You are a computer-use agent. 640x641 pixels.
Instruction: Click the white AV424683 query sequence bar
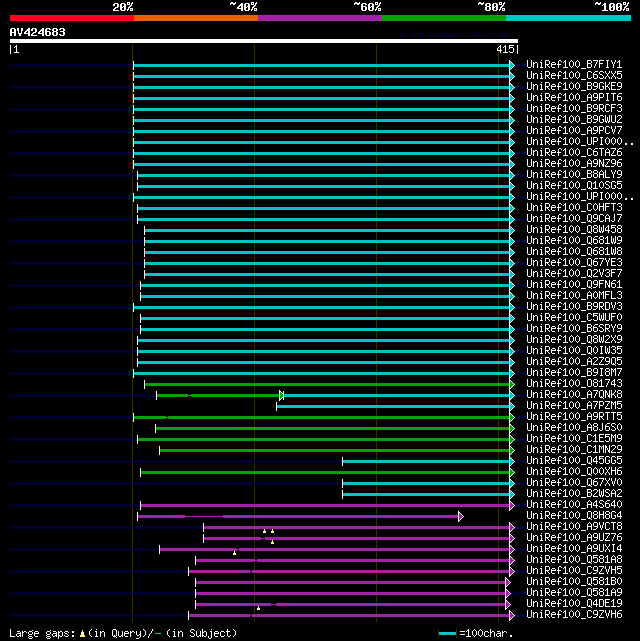tap(264, 41)
